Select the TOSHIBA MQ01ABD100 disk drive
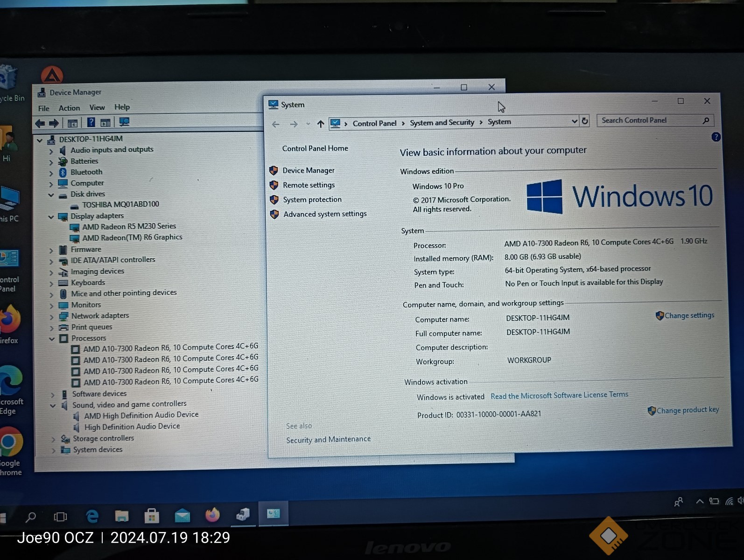The width and height of the screenshot is (744, 560). [x=120, y=204]
